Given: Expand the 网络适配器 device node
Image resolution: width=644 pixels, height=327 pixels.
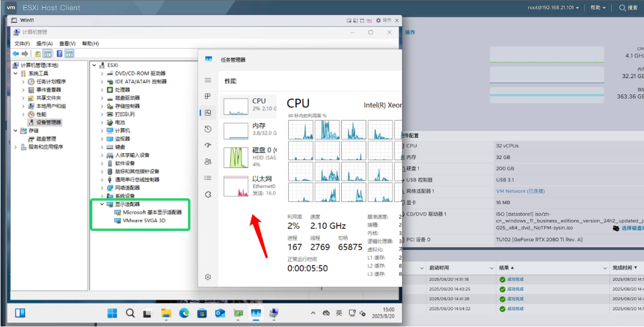Looking at the screenshot, I should [x=102, y=187].
